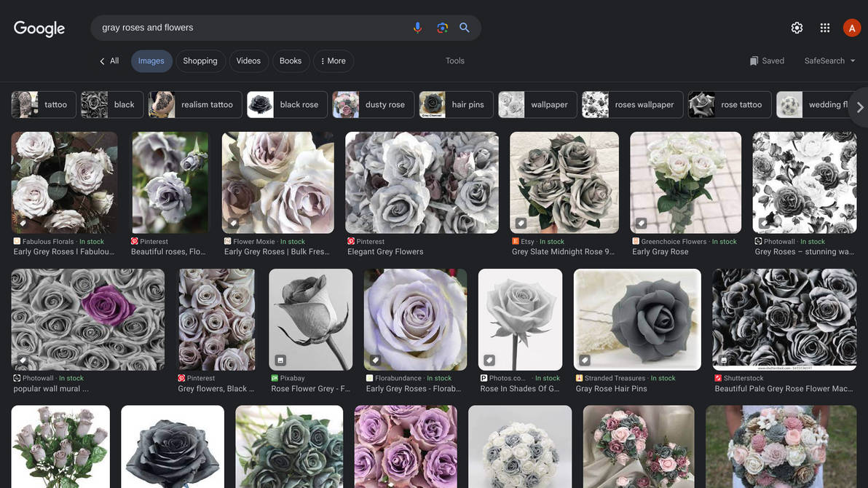
Task: Click the magnifier search button
Action: (465, 28)
